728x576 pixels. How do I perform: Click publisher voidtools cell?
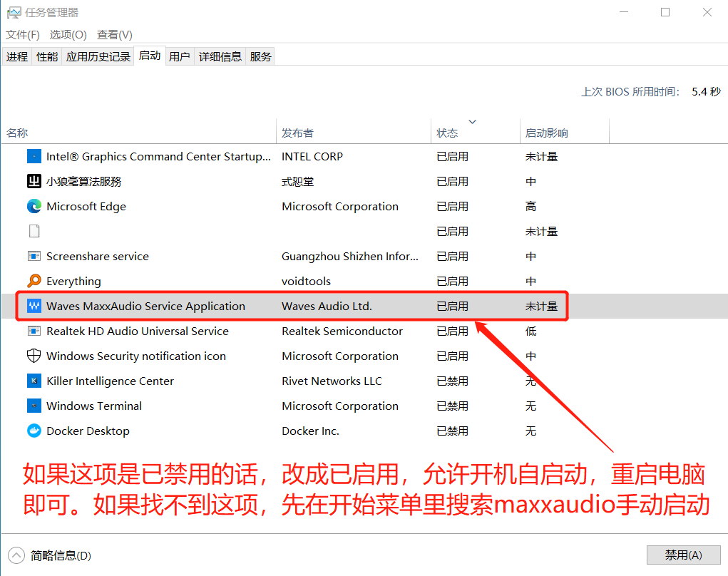click(x=306, y=282)
